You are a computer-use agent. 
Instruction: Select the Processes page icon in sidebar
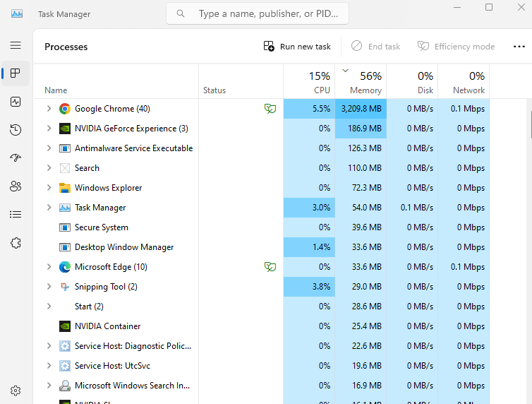(x=16, y=73)
